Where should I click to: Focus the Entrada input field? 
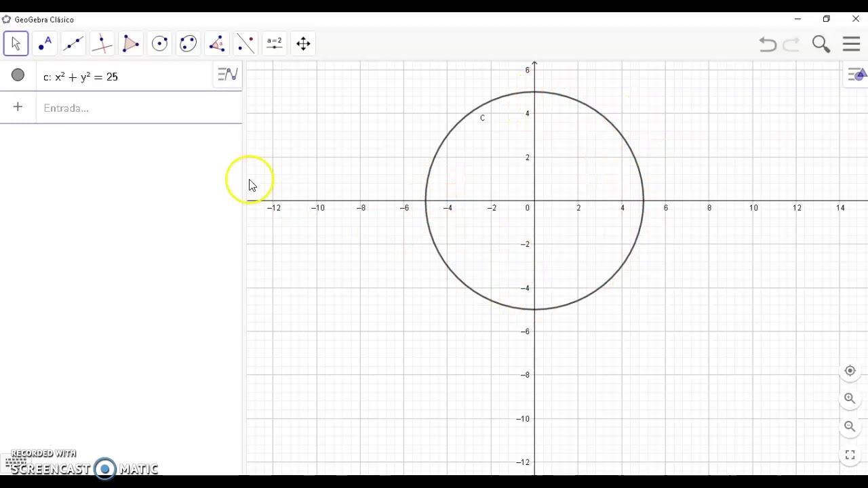[139, 108]
